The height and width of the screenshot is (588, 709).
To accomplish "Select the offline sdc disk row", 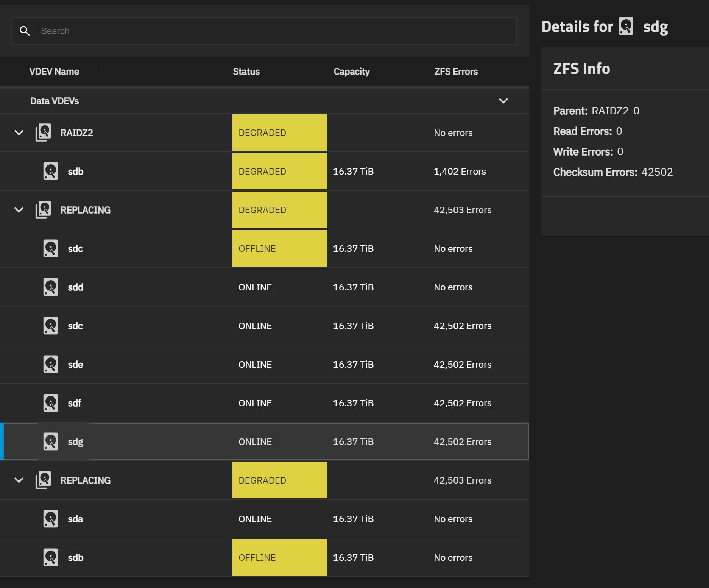I will 265,248.
